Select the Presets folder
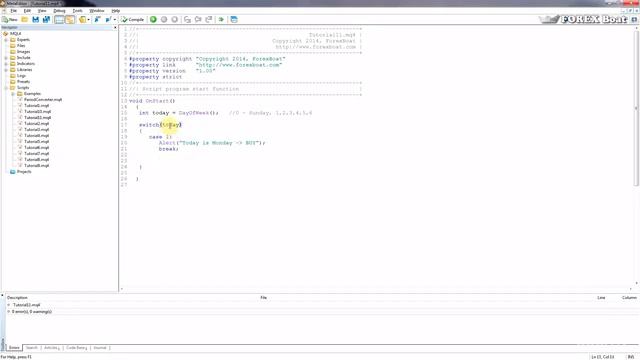Screen dimensions: 640x360 tap(23, 82)
